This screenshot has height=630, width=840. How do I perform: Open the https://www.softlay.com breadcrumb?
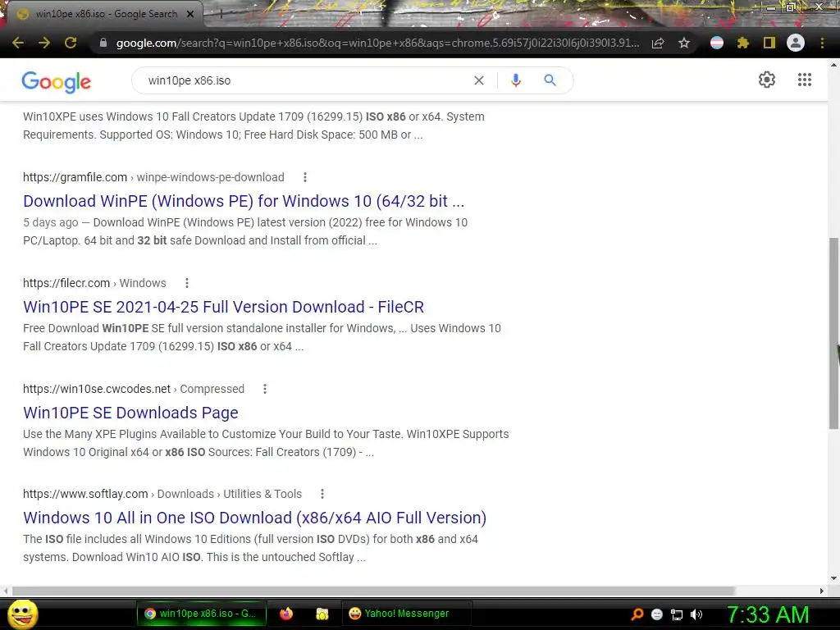click(x=85, y=494)
